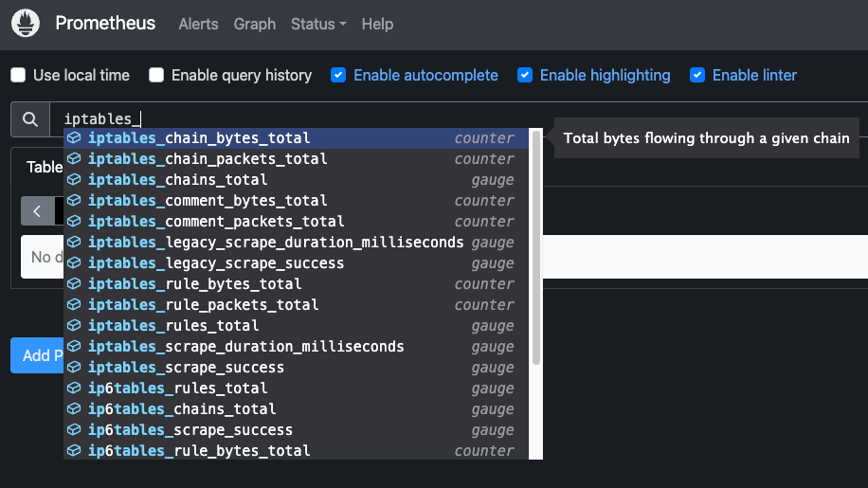Select ip6tables_rules_total suggestion

297,388
